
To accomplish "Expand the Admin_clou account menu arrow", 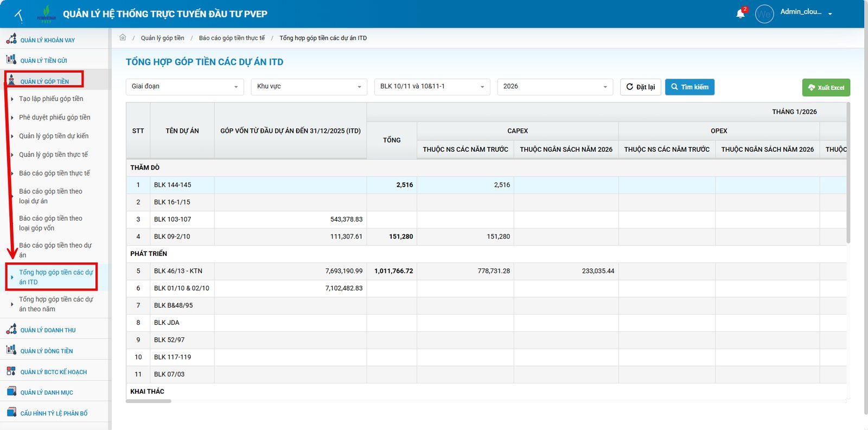I will pos(830,14).
